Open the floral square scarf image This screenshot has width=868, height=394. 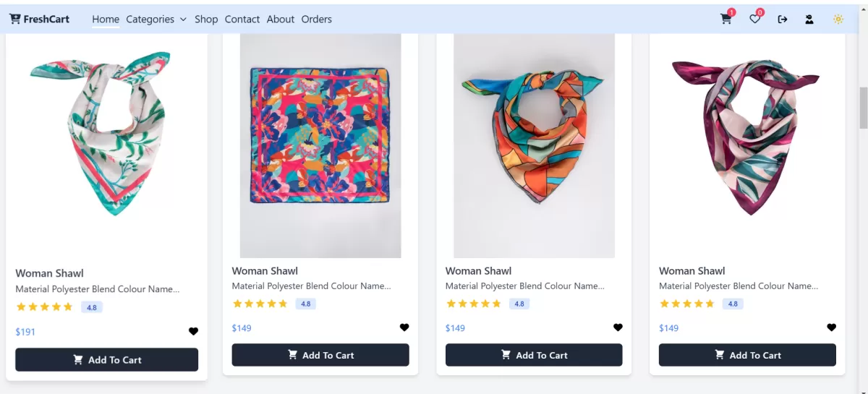(320, 145)
